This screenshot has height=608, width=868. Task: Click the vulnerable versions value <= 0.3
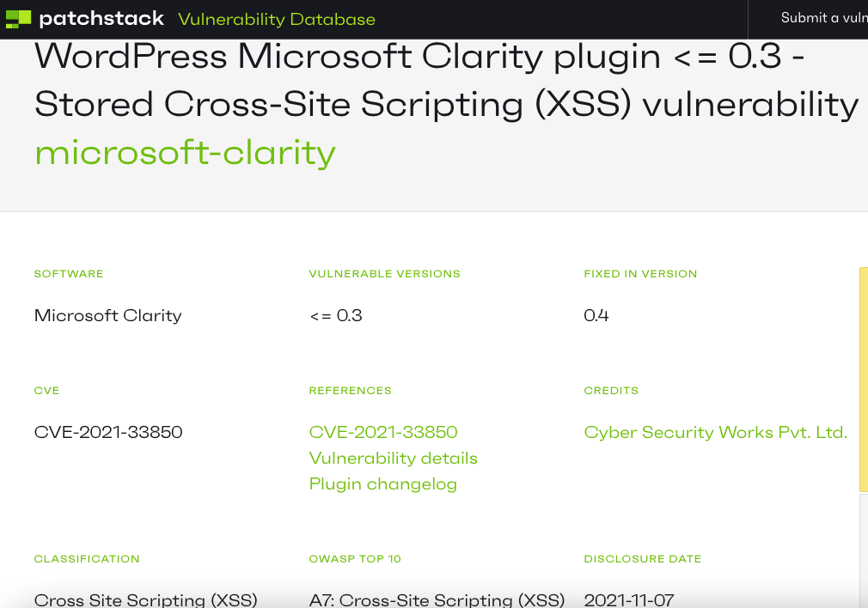[335, 315]
